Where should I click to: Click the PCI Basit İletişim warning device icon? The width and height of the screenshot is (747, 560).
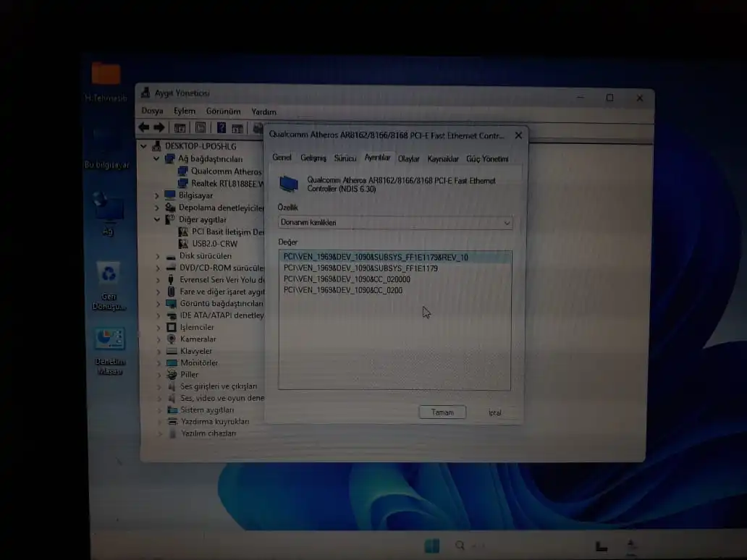183,232
